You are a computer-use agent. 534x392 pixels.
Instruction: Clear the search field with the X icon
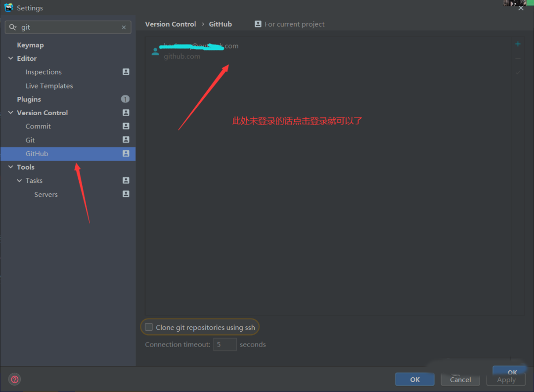(124, 27)
